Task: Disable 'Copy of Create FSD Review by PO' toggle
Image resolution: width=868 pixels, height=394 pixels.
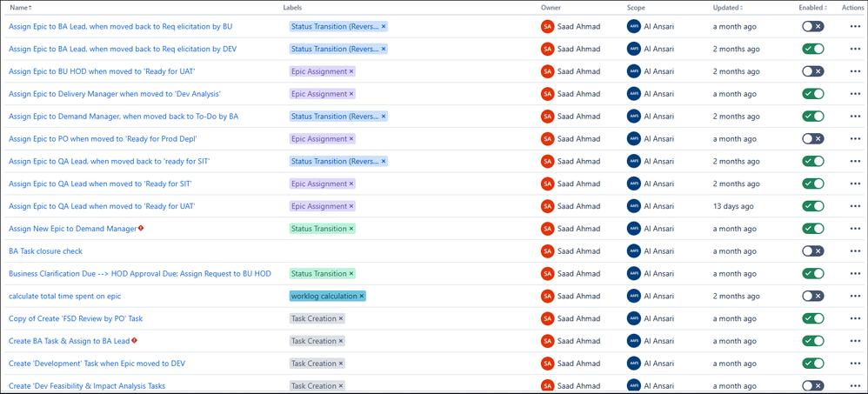Action: pos(812,318)
